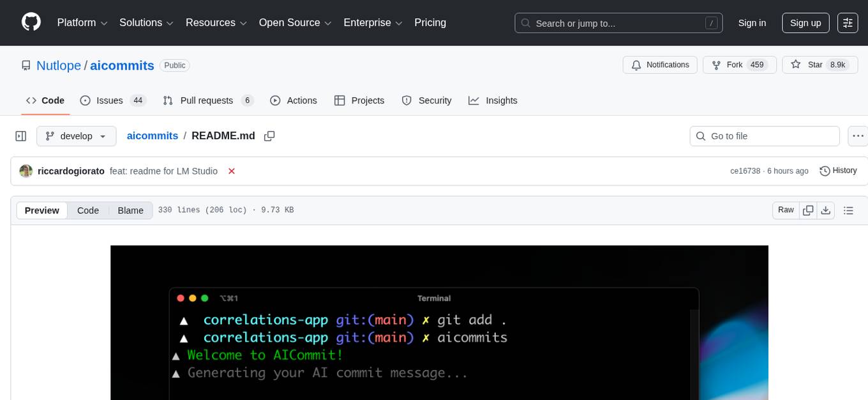Expand the Open Source menu
The image size is (868, 400).
click(x=295, y=23)
